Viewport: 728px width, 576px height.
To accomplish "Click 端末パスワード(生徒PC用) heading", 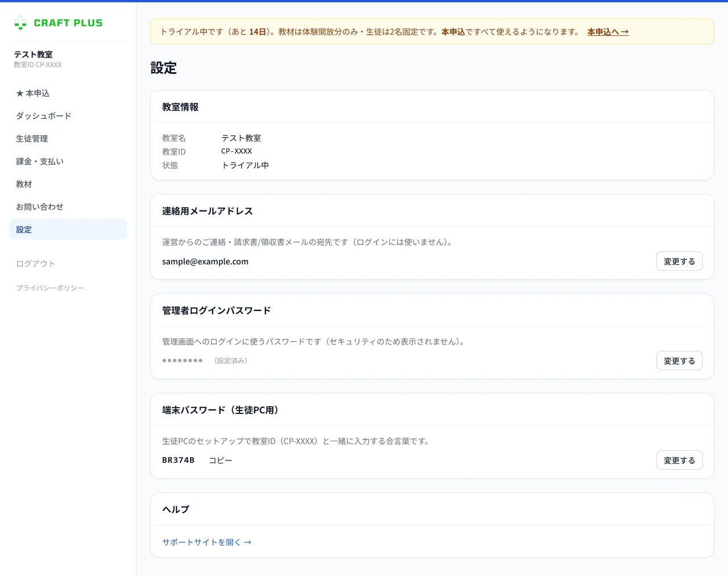I will [222, 410].
